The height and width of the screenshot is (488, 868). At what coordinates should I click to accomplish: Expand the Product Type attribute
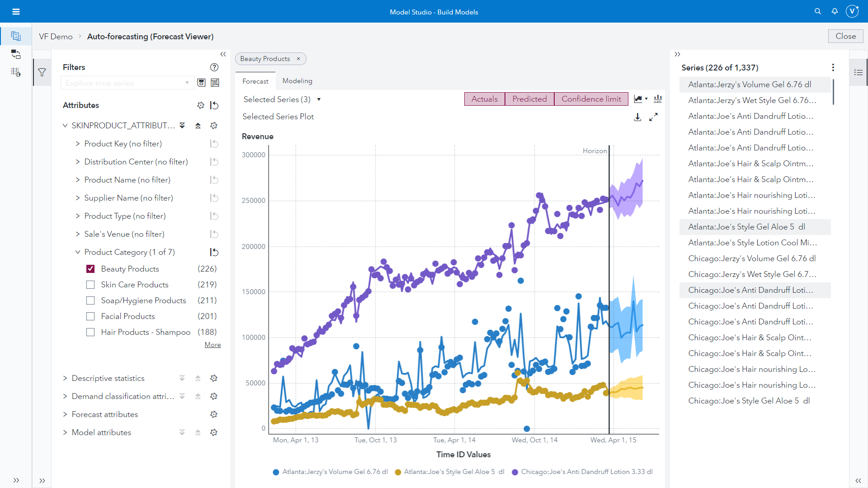77,216
